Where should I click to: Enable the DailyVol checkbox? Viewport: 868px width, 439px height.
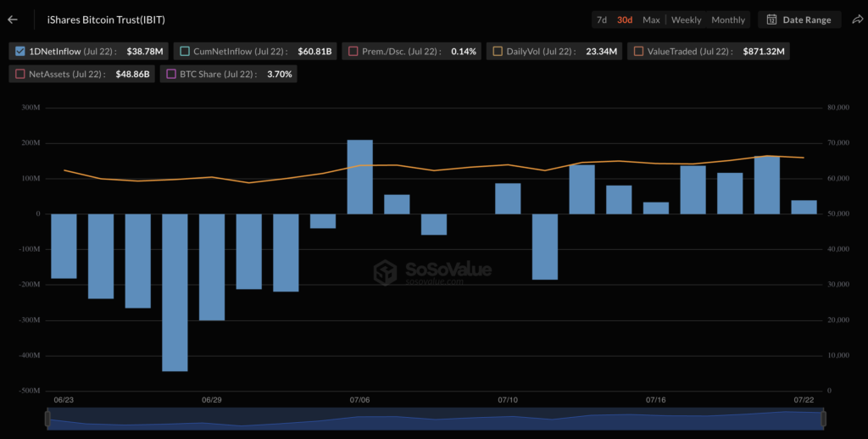498,52
